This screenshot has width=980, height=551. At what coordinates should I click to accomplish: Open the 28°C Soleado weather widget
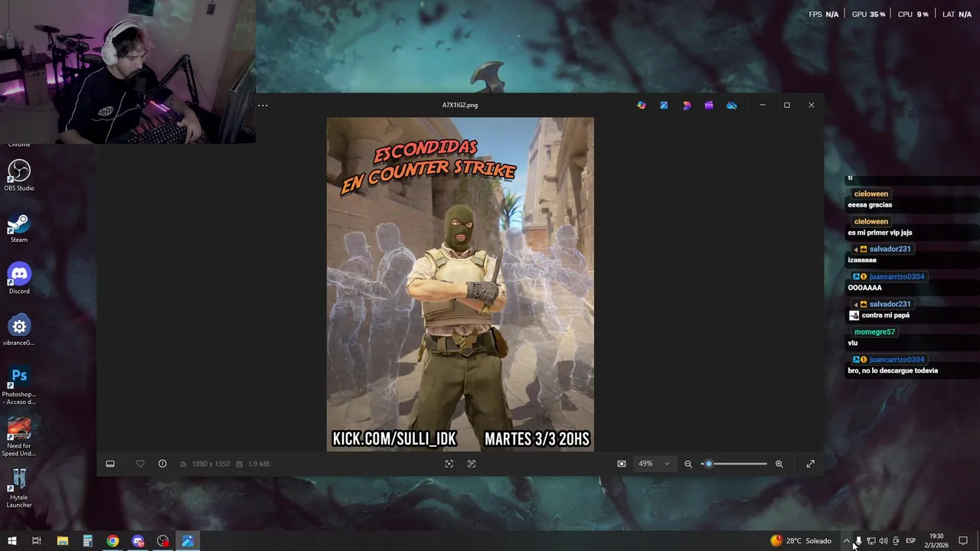pyautogui.click(x=801, y=541)
